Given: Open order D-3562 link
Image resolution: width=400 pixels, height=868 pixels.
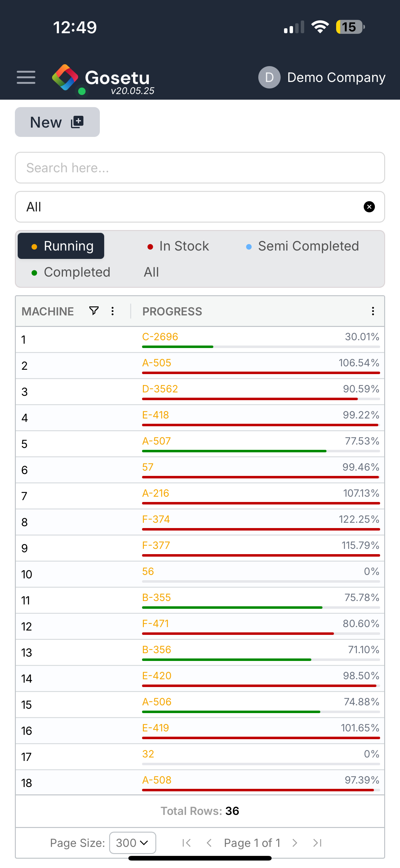Looking at the screenshot, I should (160, 389).
